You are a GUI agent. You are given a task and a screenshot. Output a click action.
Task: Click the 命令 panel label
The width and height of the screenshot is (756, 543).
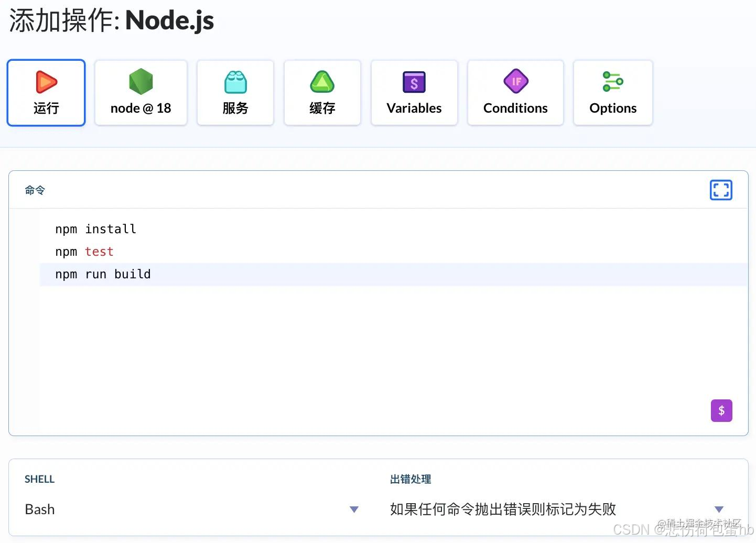click(x=35, y=190)
